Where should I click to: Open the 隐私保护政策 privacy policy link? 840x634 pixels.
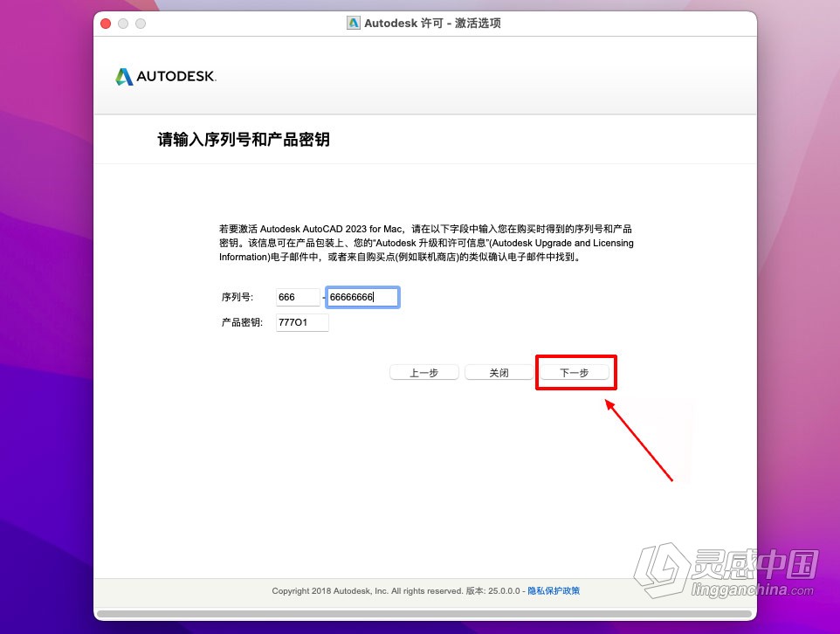pos(554,590)
